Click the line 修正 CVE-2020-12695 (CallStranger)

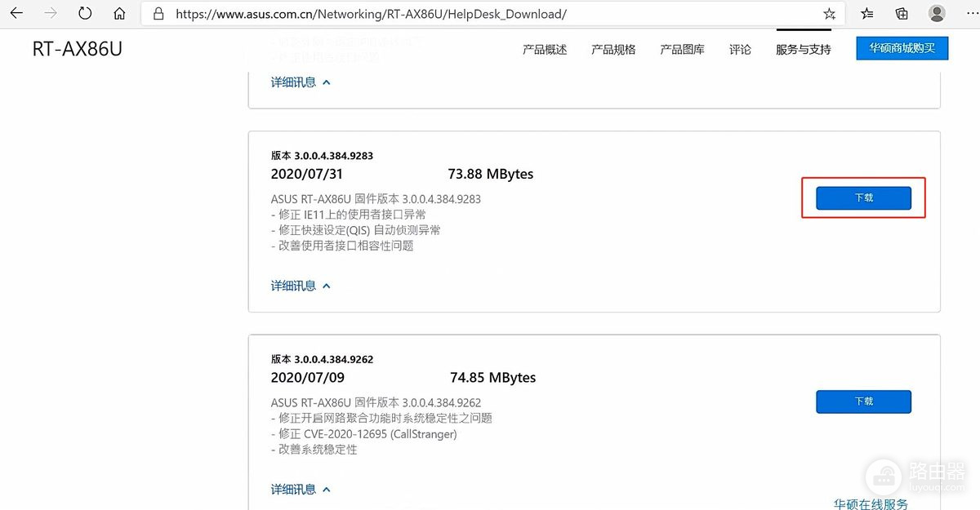point(364,434)
